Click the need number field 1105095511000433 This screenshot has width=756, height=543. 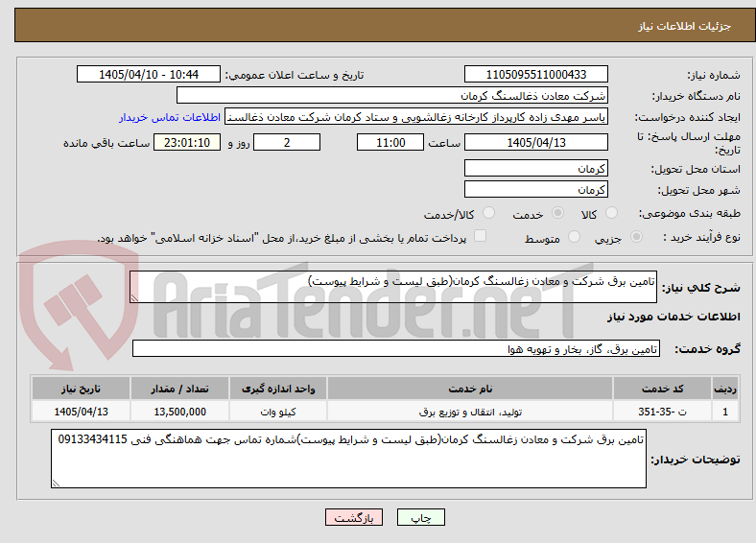(536, 74)
